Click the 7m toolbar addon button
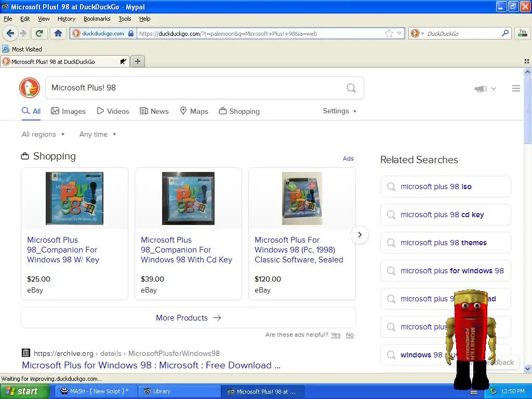 coord(523,33)
